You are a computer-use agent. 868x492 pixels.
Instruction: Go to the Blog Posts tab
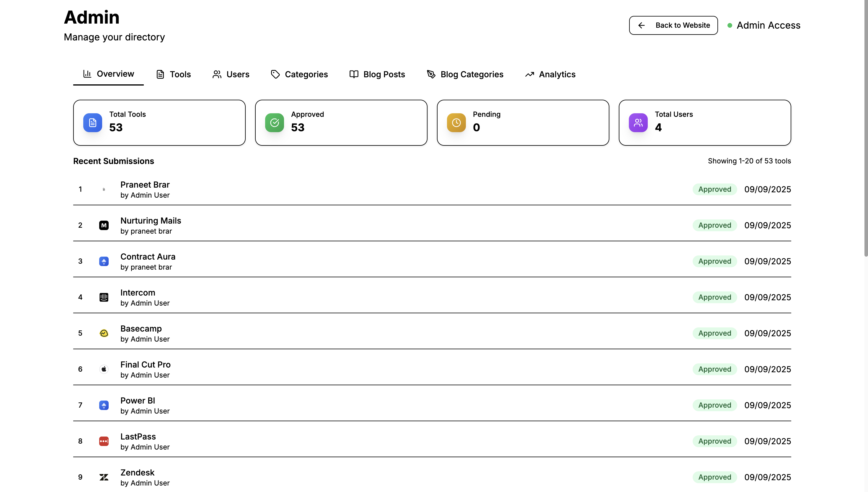(x=377, y=74)
